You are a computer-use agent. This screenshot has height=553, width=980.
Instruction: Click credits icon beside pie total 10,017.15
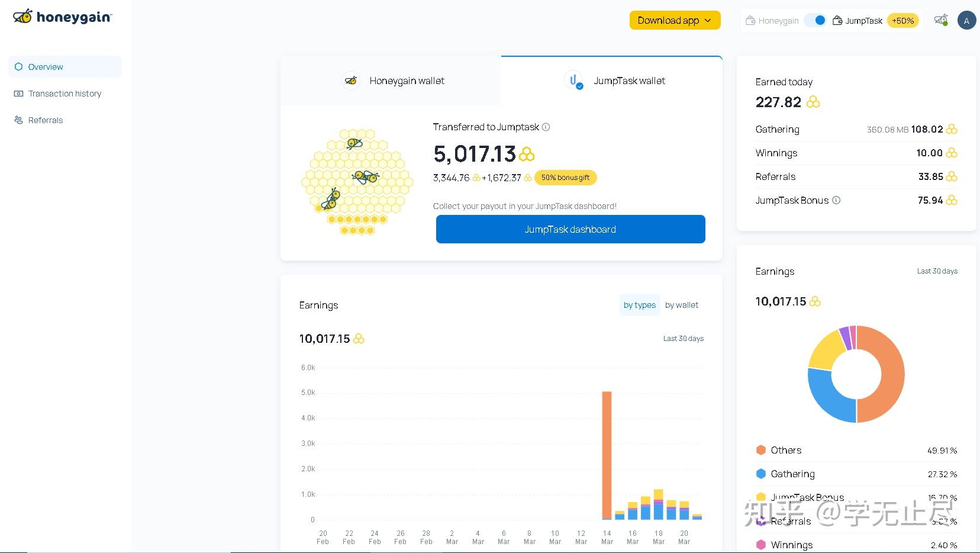click(x=815, y=301)
